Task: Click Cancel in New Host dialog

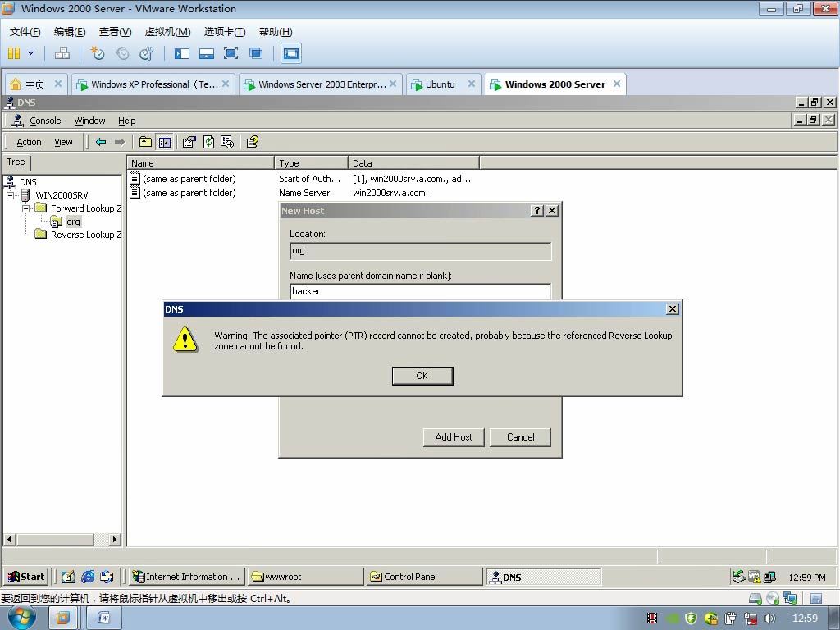Action: coord(520,437)
